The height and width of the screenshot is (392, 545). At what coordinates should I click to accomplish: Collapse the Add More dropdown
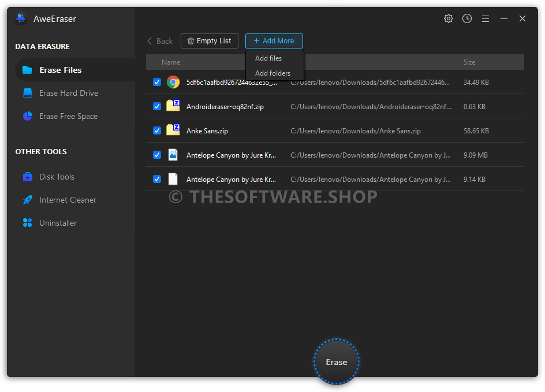coord(274,41)
